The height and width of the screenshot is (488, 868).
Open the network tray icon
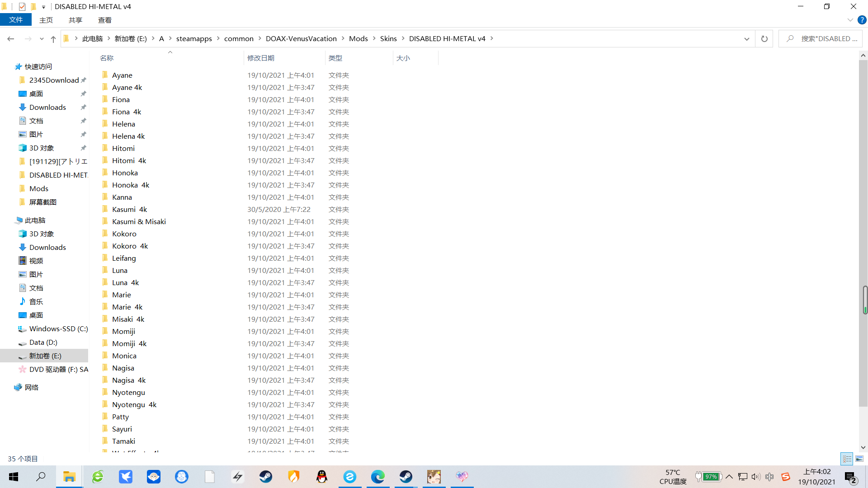click(742, 477)
